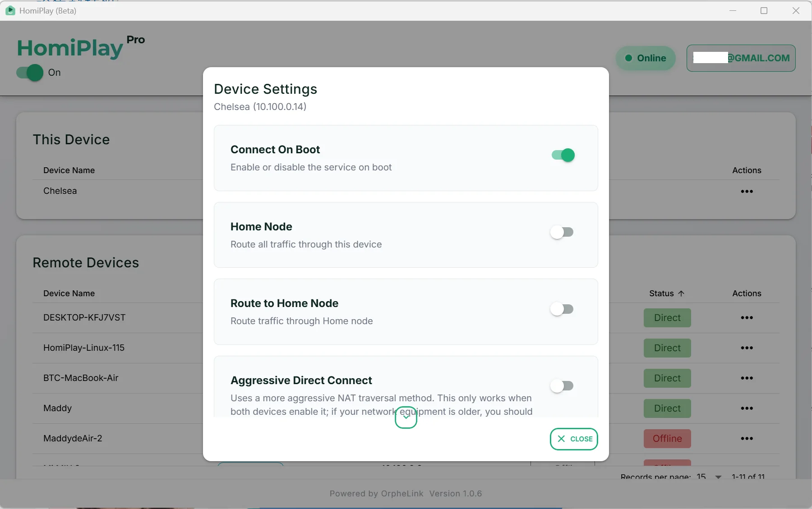This screenshot has height=509, width=812.
Task: Toggle the Connect On Boot switch
Action: pyautogui.click(x=563, y=155)
